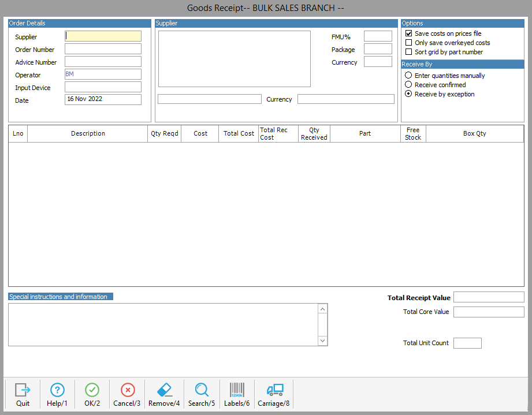
Task: Select Receive by exception option
Action: (x=408, y=94)
